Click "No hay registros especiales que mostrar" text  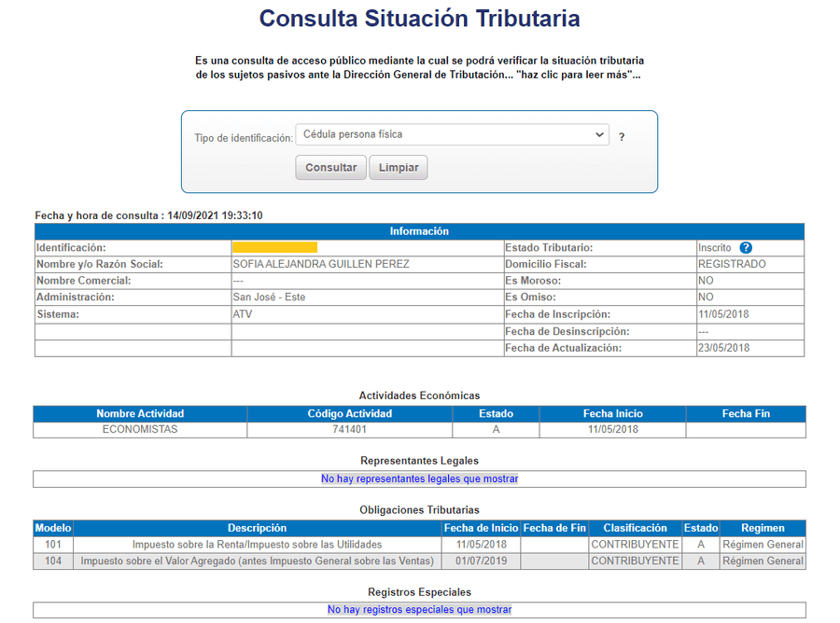tap(419, 610)
